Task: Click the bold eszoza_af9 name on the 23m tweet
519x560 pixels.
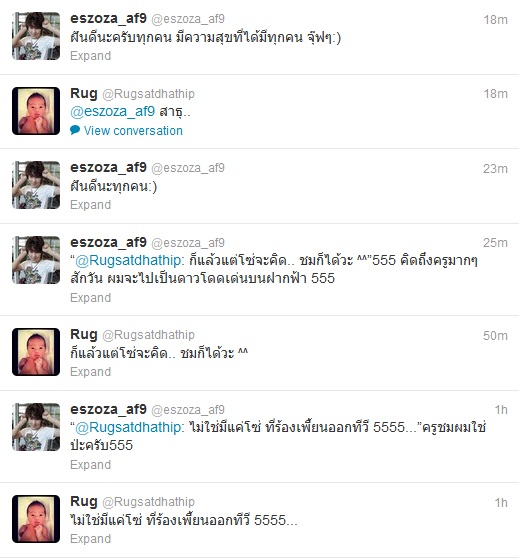Action: (x=108, y=167)
